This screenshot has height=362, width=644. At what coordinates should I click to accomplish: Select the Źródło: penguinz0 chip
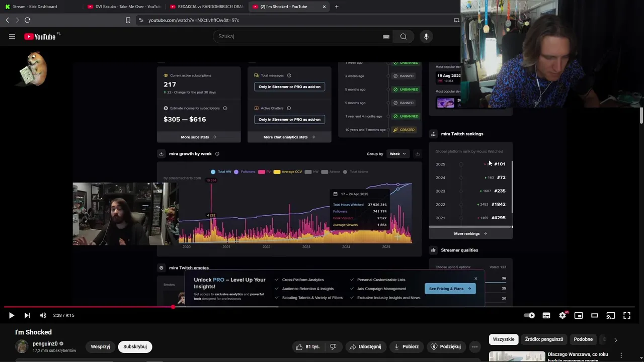[x=544, y=339]
